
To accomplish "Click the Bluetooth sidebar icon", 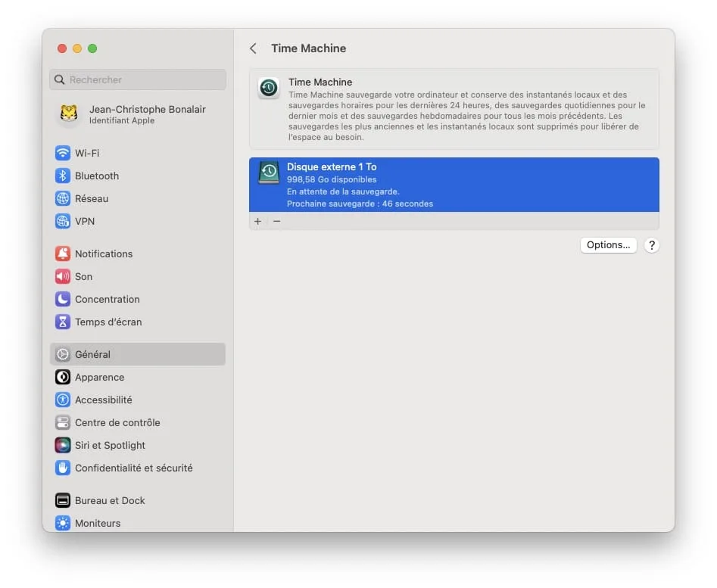I will [x=63, y=176].
